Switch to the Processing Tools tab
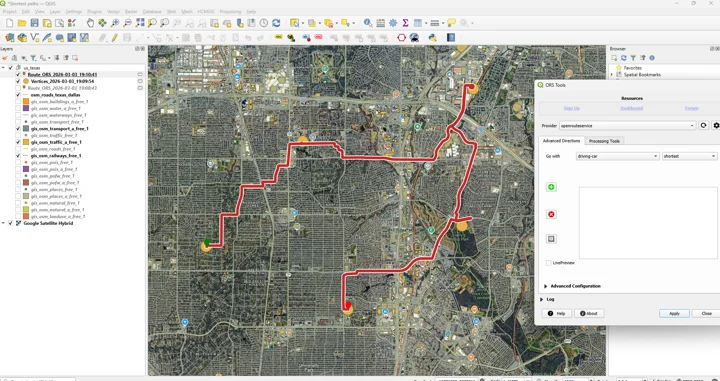 coord(604,141)
